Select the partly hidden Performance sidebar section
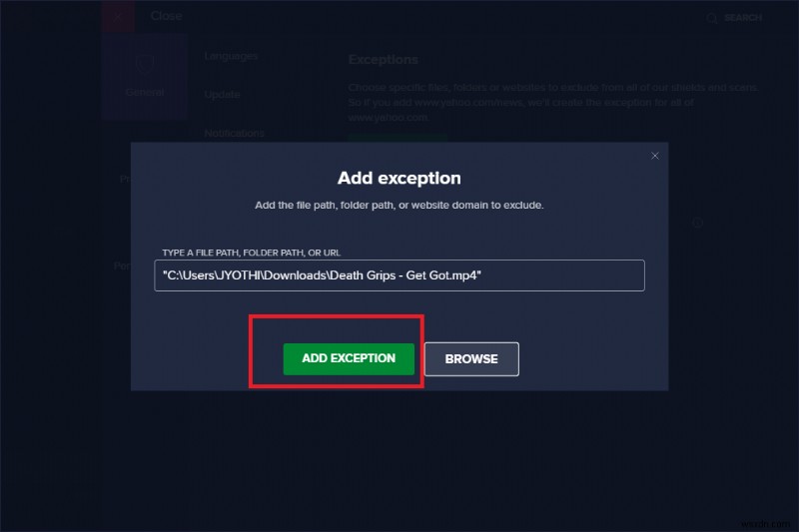This screenshot has width=799, height=532. tap(122, 266)
